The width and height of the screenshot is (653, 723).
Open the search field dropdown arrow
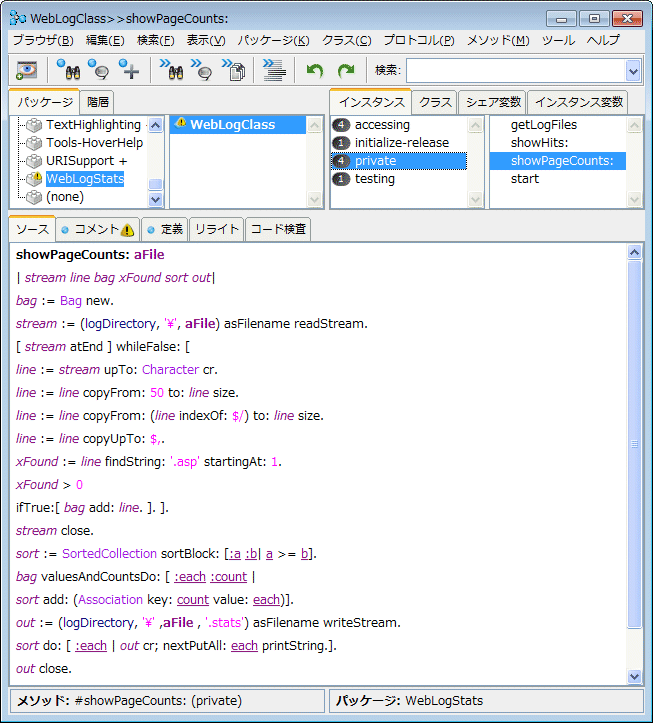tap(632, 70)
